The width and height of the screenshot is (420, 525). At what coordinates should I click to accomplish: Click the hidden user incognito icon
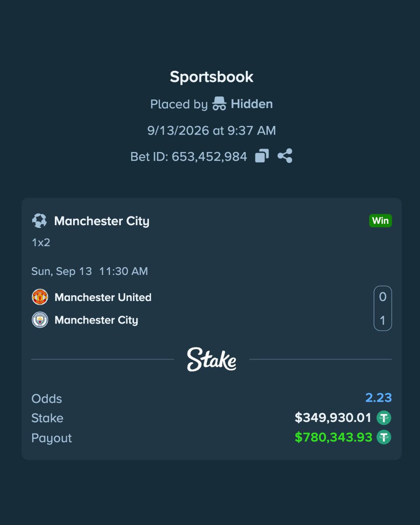coord(219,104)
